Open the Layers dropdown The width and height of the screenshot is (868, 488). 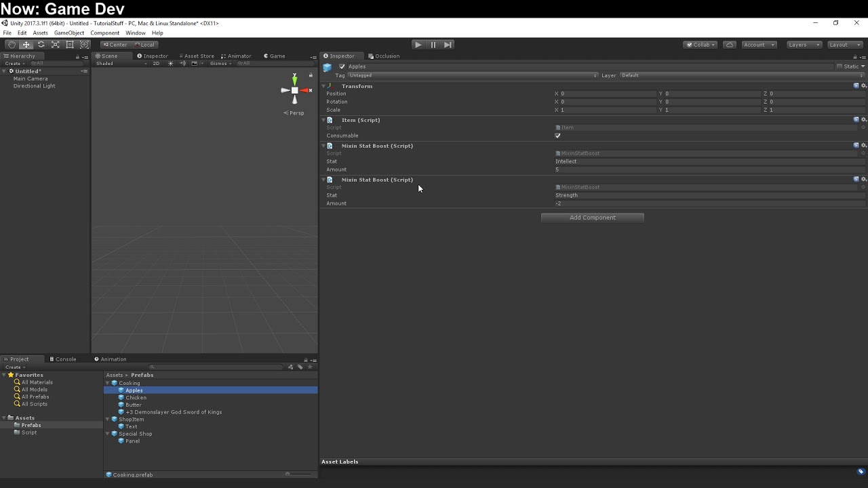pyautogui.click(x=804, y=45)
